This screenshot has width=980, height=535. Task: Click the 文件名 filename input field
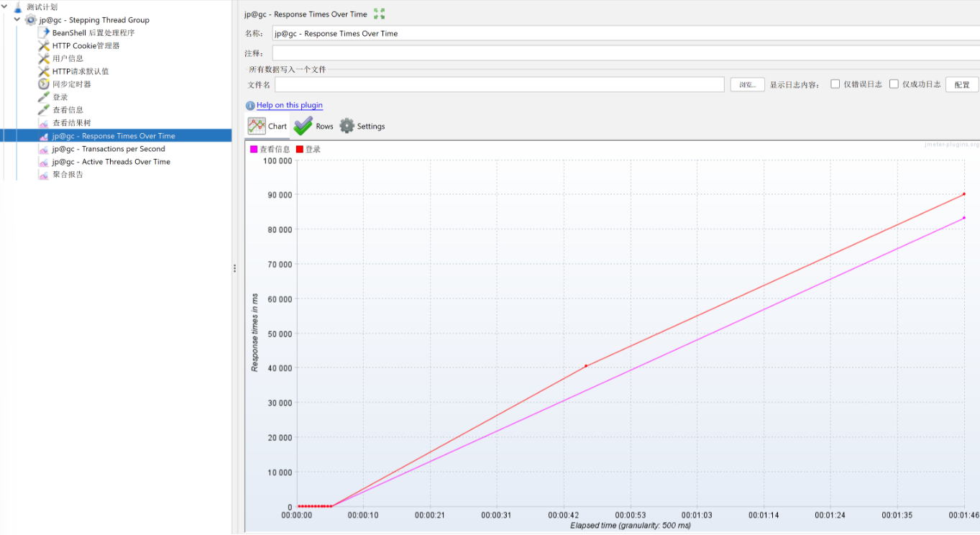499,85
